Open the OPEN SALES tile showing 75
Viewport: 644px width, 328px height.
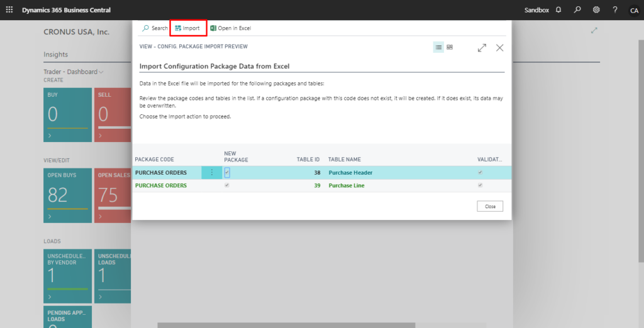(x=113, y=195)
